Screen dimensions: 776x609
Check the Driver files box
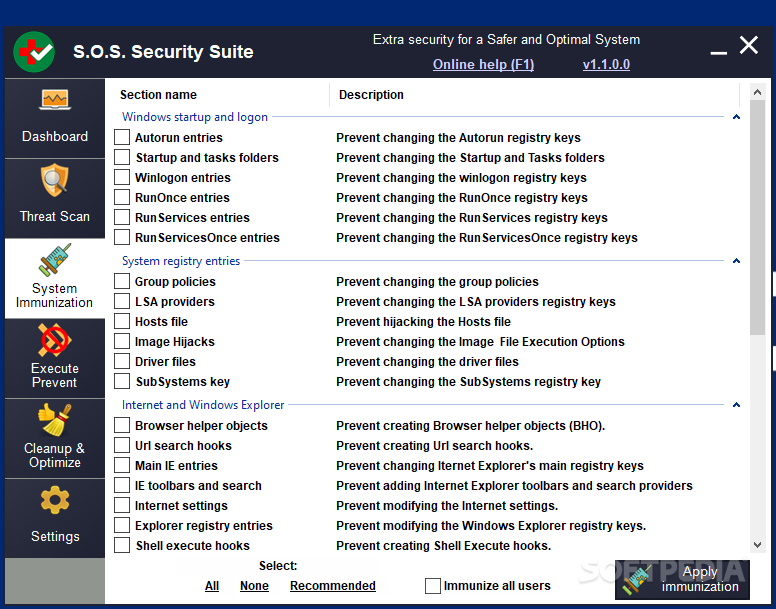122,361
